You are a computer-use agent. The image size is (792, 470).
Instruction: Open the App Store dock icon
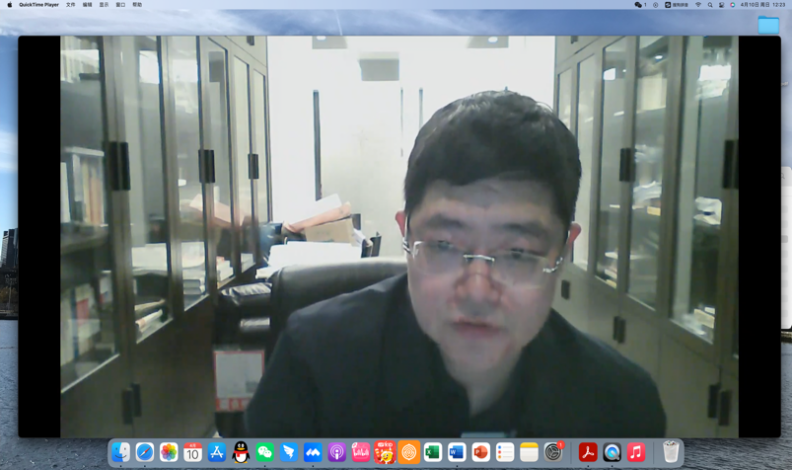217,452
